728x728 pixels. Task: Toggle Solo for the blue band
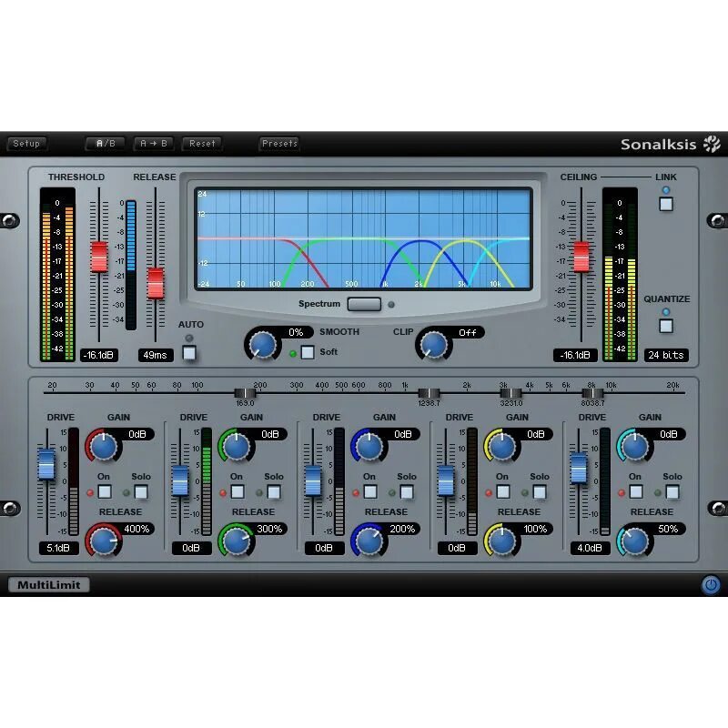click(x=406, y=491)
